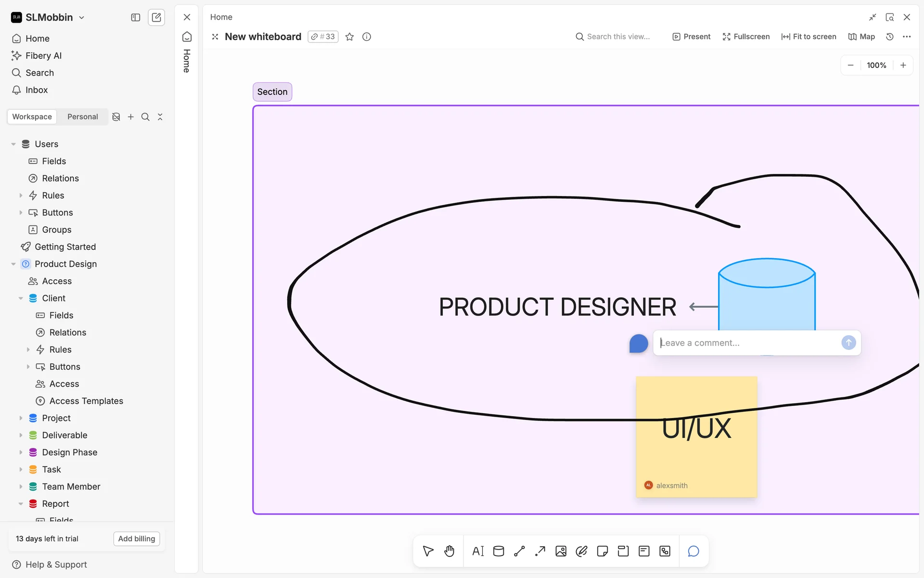Toggle favorite star for New whiteboard
The image size is (924, 578).
(350, 37)
